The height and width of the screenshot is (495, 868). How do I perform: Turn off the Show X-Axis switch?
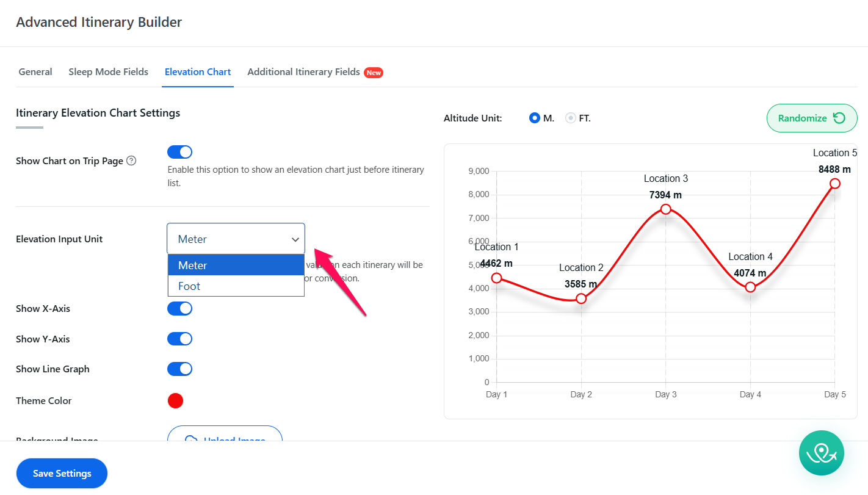click(179, 309)
